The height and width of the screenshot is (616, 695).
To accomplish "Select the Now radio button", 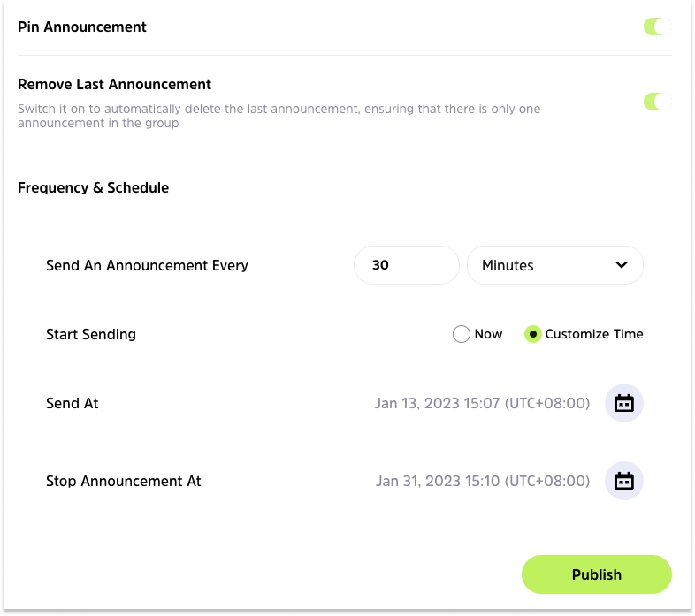I will click(x=462, y=334).
